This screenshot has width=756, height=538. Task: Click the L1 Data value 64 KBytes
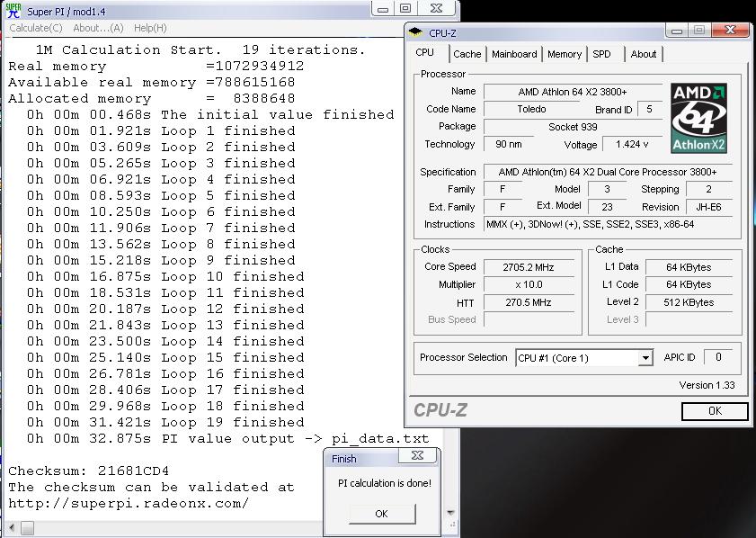pos(689,267)
